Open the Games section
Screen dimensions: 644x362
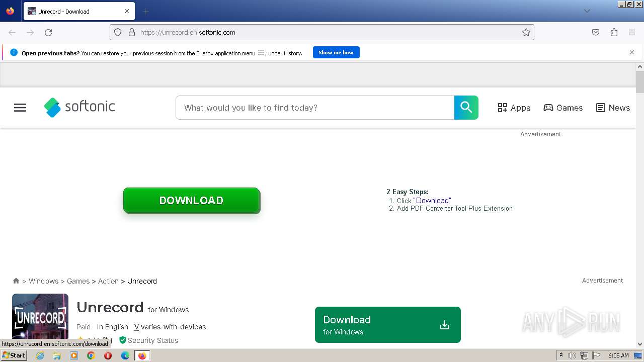coord(563,108)
